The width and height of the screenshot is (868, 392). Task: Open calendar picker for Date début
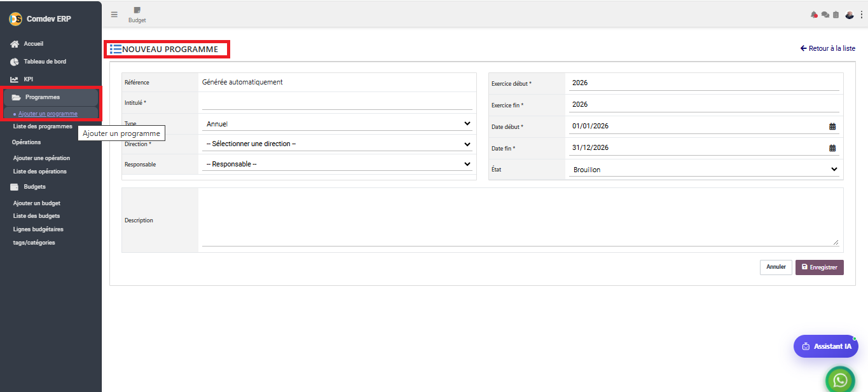(x=832, y=126)
